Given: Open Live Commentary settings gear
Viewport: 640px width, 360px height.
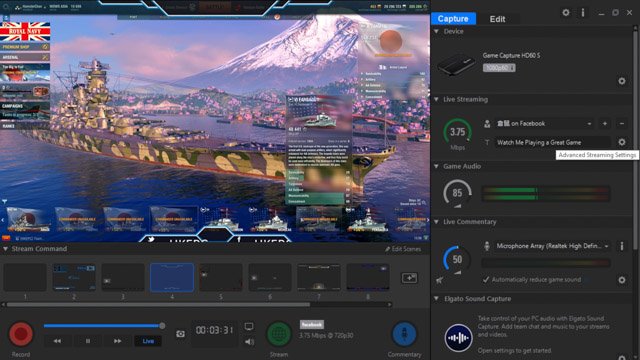Looking at the screenshot, I should pyautogui.click(x=622, y=280).
